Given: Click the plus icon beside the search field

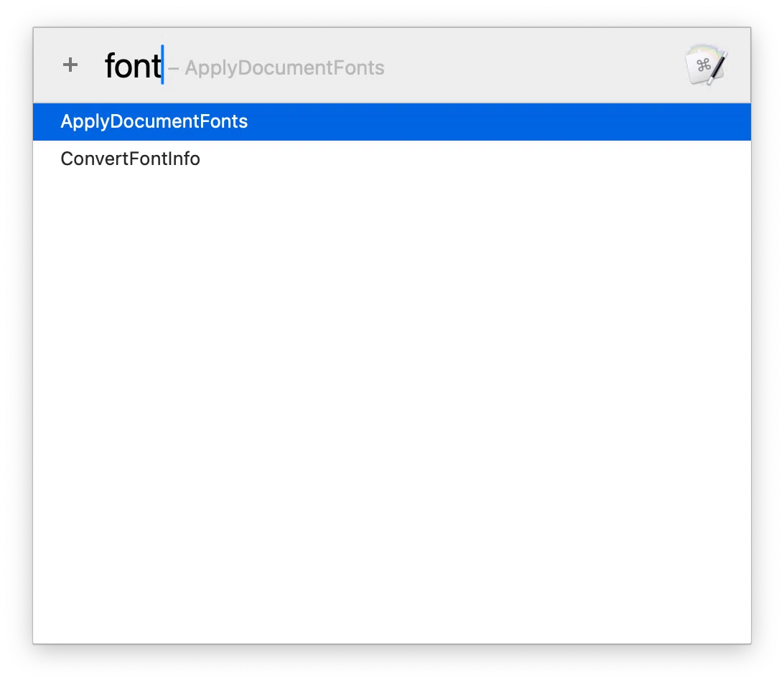Looking at the screenshot, I should tap(70, 65).
